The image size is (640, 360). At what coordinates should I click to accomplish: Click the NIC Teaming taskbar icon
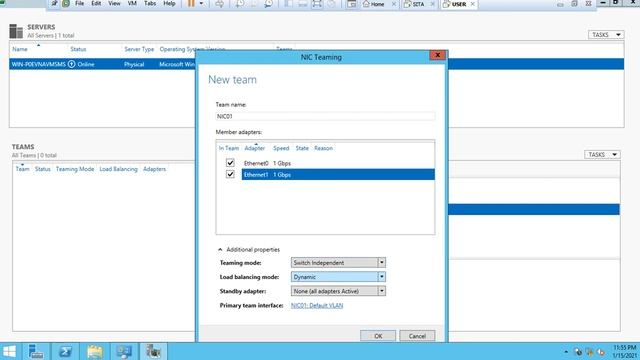coord(153,351)
